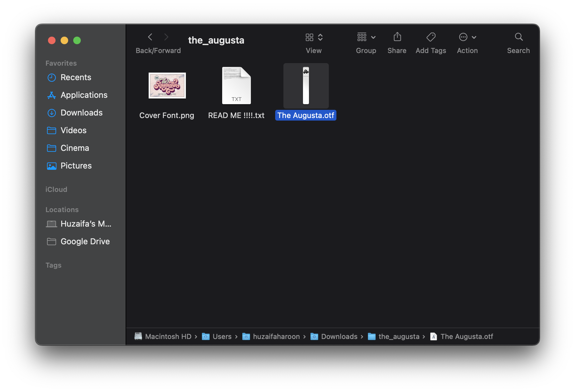Click the Forward navigation arrow

point(166,37)
